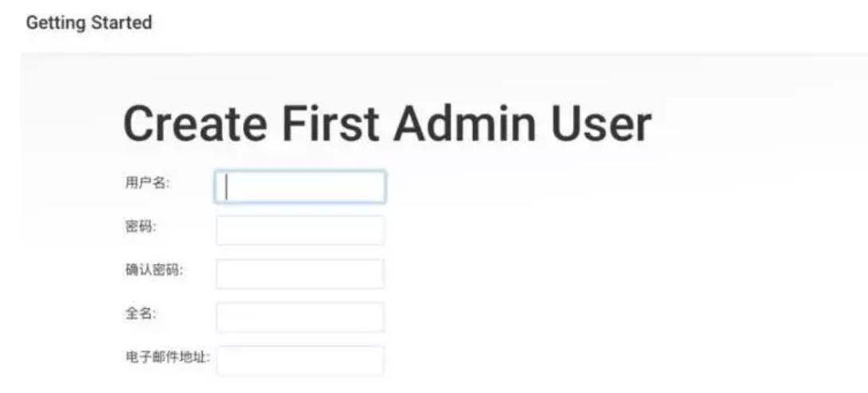Click the word Admin in the heading

tap(464, 123)
